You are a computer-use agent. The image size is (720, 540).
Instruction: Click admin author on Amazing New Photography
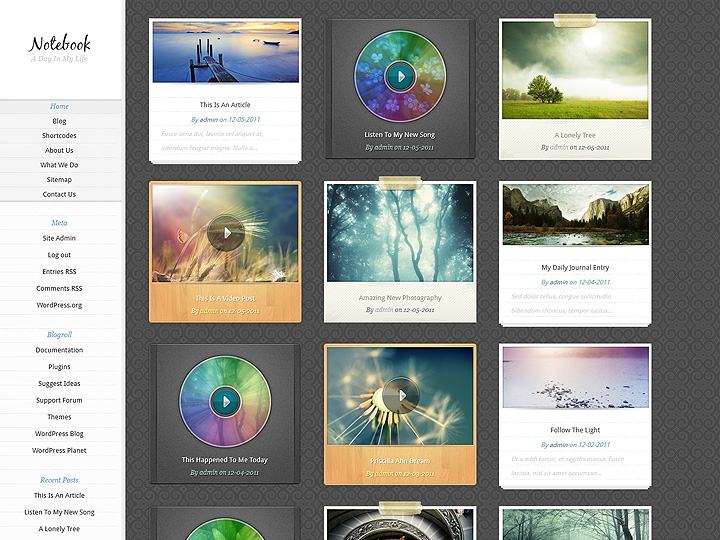[x=384, y=310]
